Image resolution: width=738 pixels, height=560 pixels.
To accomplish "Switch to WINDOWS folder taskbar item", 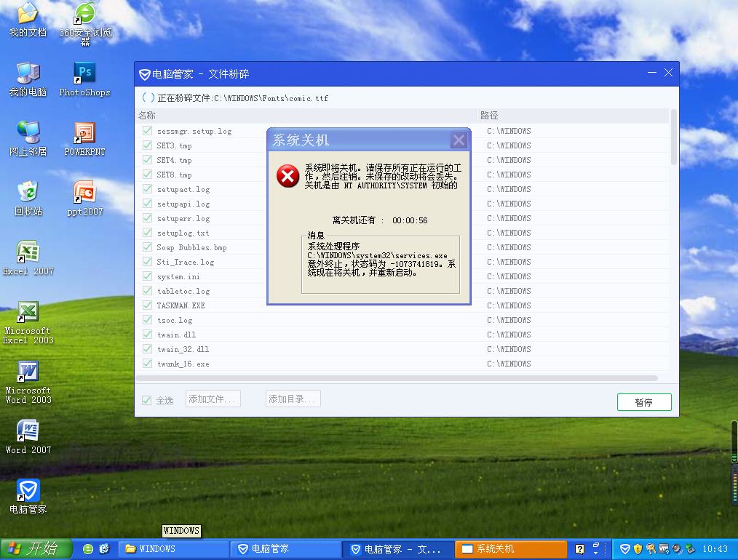I will 174,548.
